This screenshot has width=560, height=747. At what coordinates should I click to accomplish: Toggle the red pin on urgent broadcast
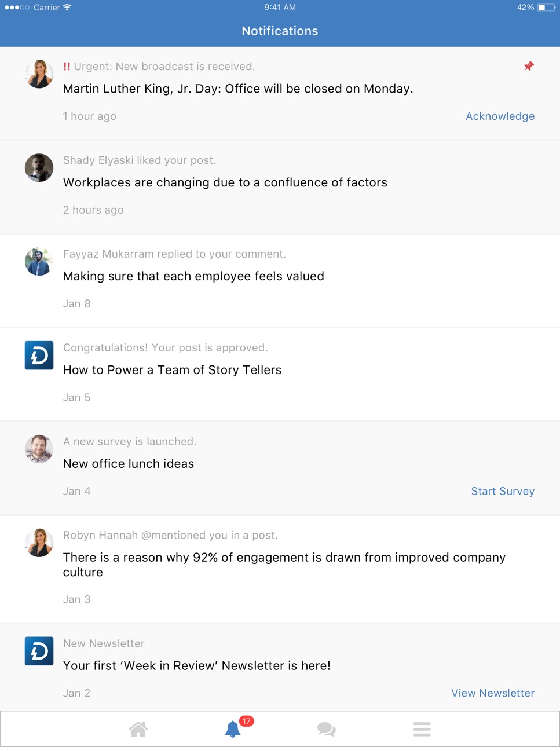tap(529, 66)
